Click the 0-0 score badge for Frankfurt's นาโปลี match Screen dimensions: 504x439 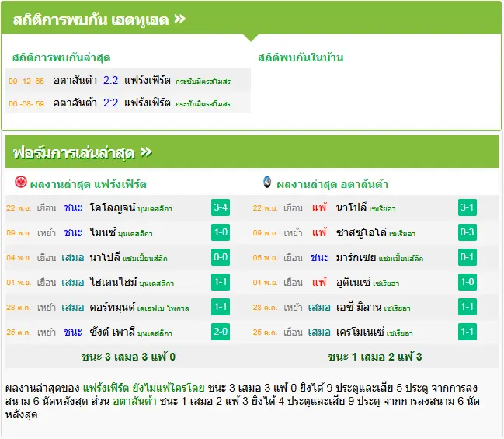point(221,257)
